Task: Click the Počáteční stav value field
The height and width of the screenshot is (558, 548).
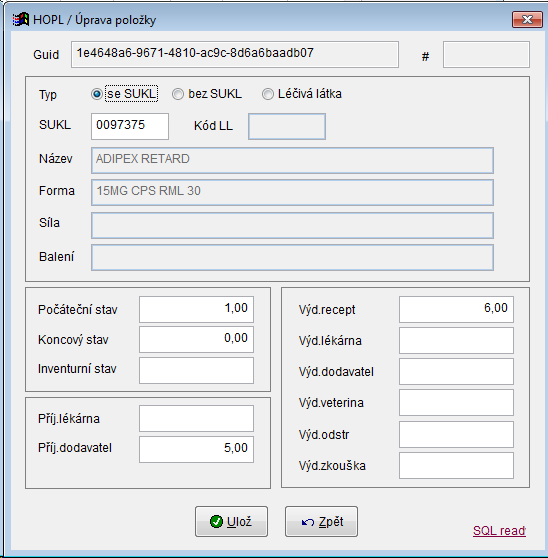Action: 196,309
